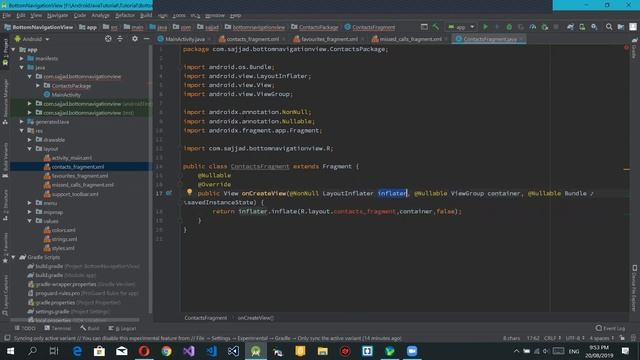
Task: Hide the Project panel with minus icon
Action: pyautogui.click(x=147, y=39)
